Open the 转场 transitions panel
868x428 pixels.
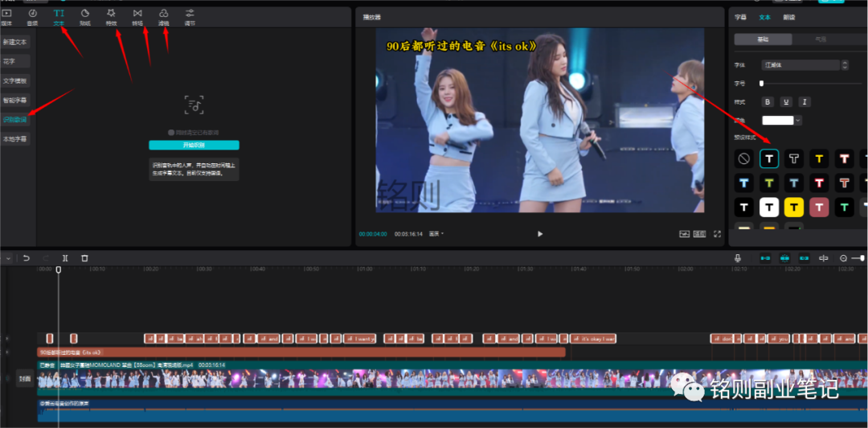pyautogui.click(x=137, y=17)
